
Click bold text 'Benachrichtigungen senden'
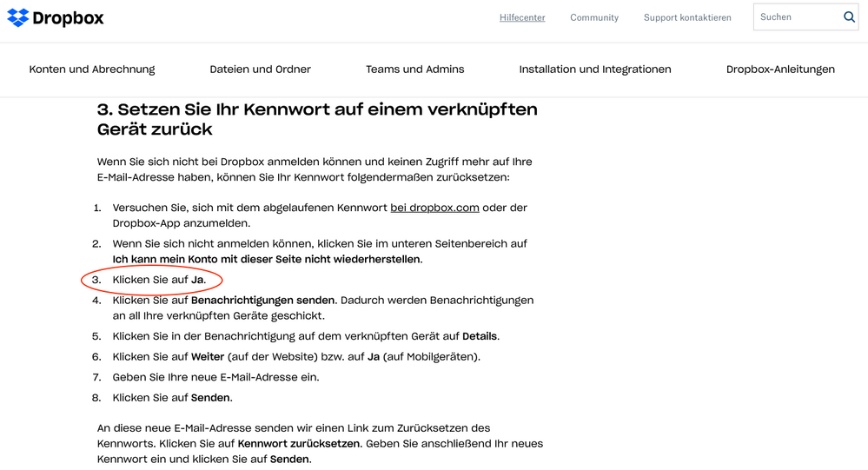(x=263, y=300)
